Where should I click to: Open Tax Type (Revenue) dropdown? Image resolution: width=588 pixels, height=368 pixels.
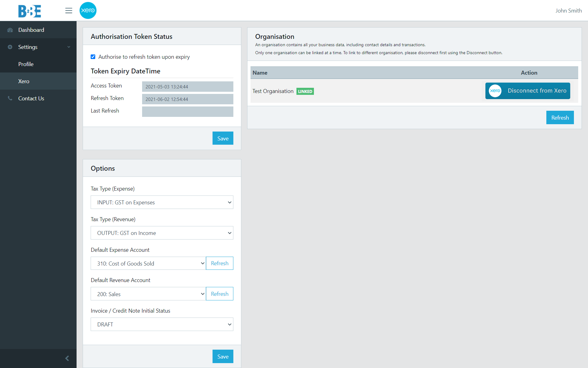pos(162,233)
